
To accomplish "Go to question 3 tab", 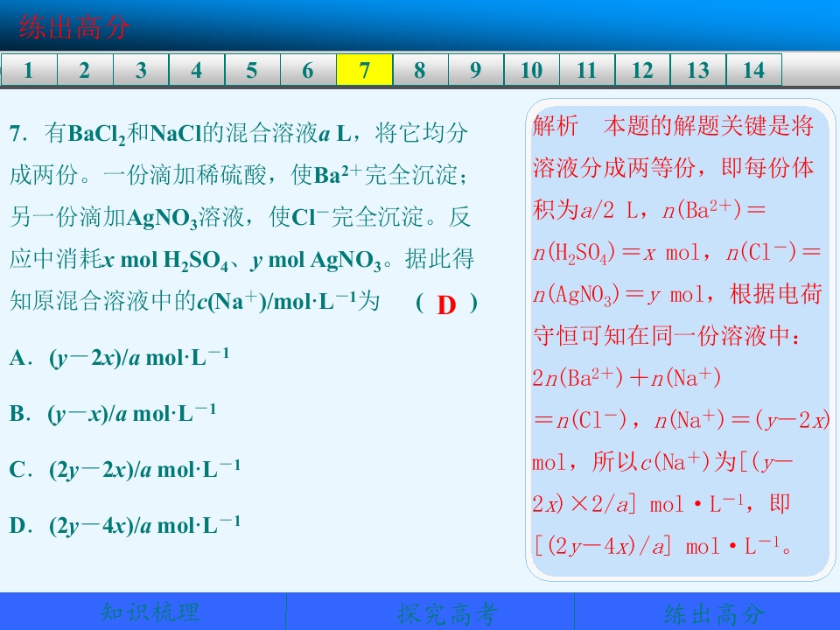I will (x=141, y=70).
